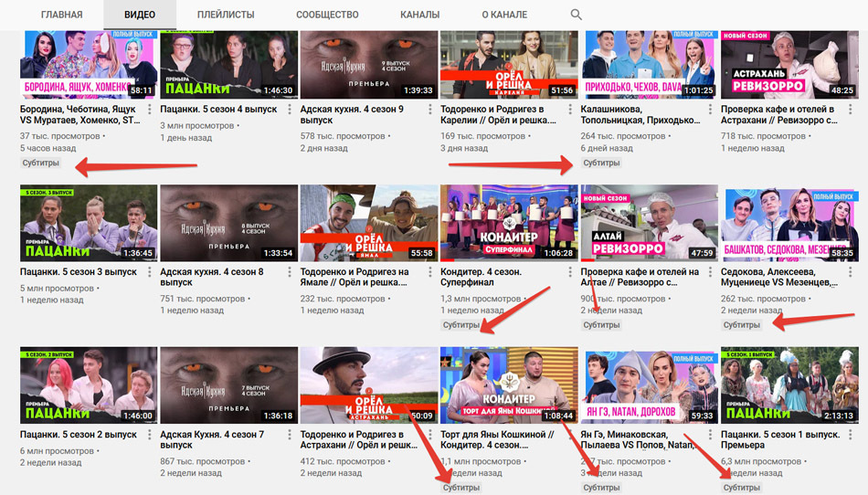Open the О КАНАЛЕ tab
The width and height of the screenshot is (868, 495).
coord(504,15)
